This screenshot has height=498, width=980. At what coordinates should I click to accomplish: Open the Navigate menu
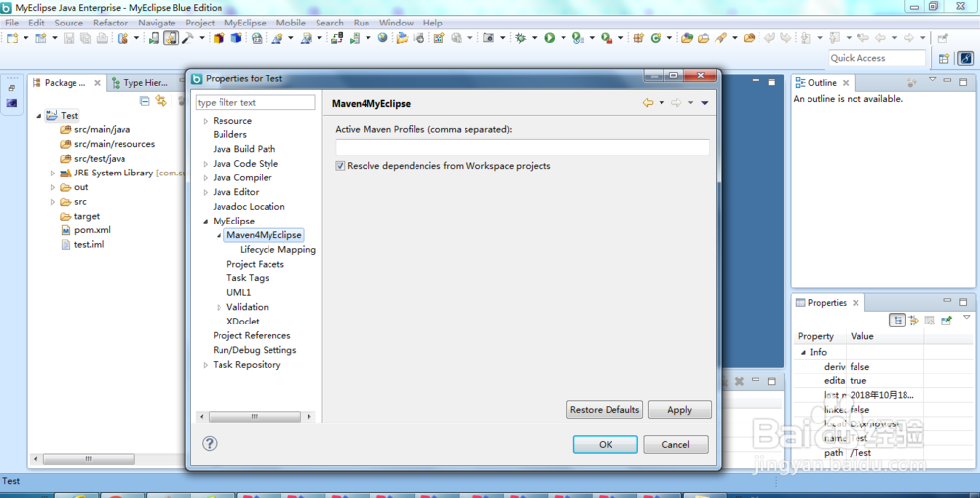(x=157, y=23)
